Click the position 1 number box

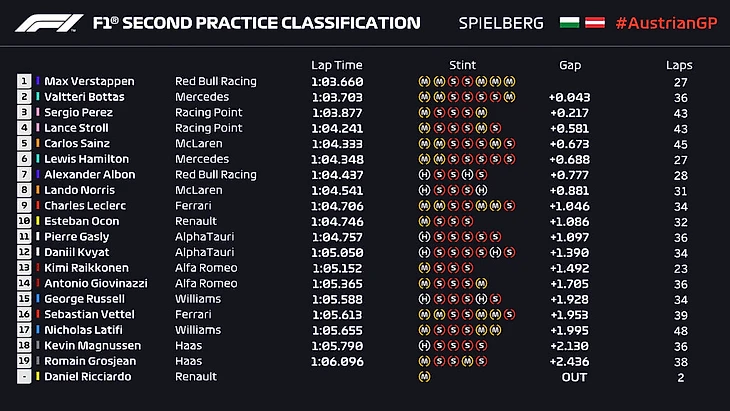24,81
